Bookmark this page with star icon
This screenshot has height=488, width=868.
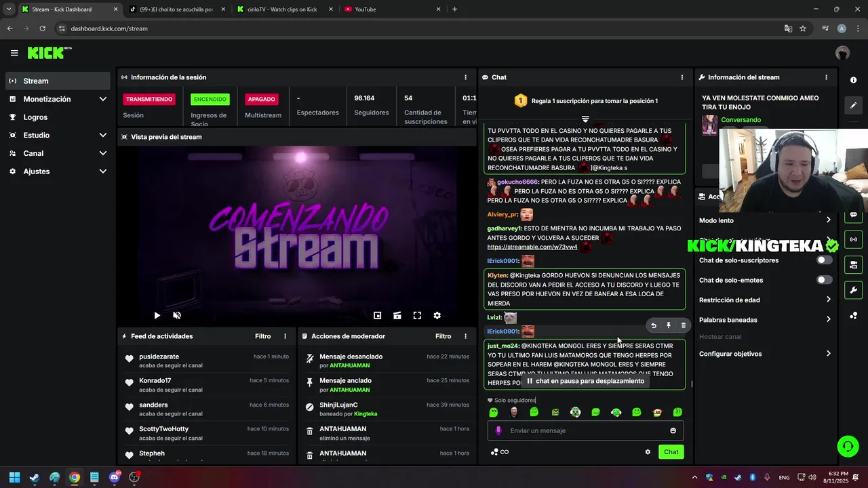(803, 28)
